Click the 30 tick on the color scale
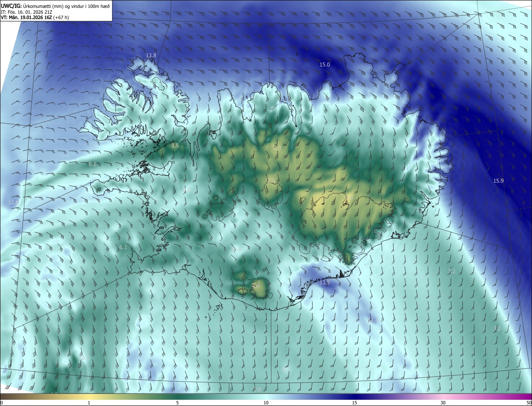The width and height of the screenshot is (532, 406). coord(443,403)
